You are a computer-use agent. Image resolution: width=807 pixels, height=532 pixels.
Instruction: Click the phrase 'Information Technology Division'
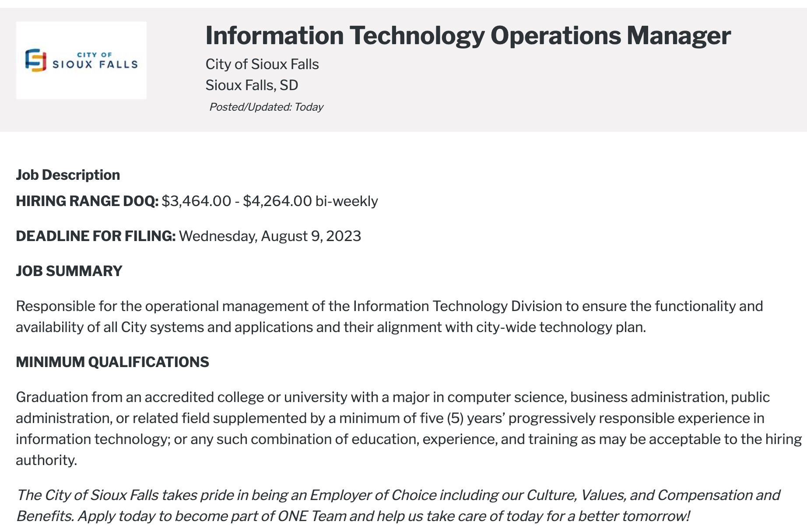click(457, 306)
